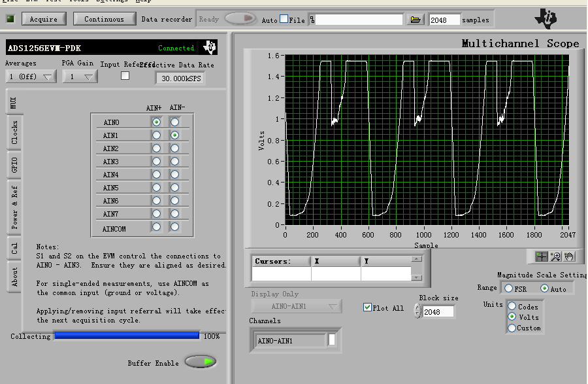Open the Averages dropdown
Viewport: 588px width, 384px height.
[x=31, y=77]
